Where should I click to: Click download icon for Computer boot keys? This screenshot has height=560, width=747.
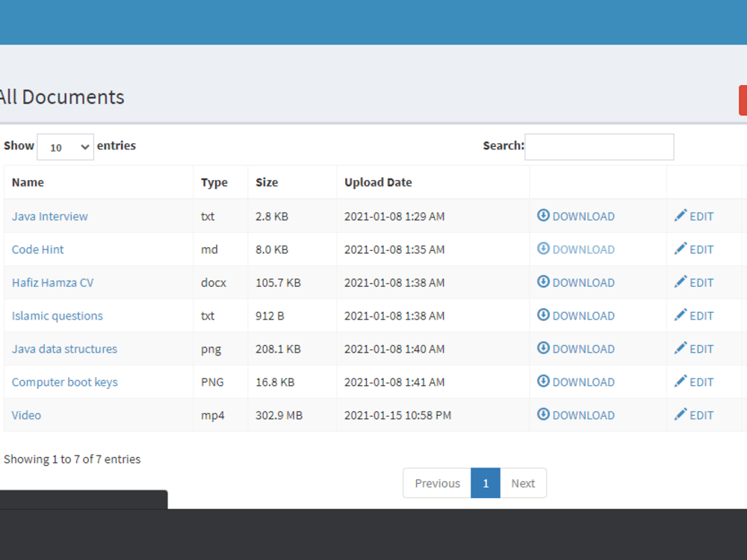coord(543,381)
